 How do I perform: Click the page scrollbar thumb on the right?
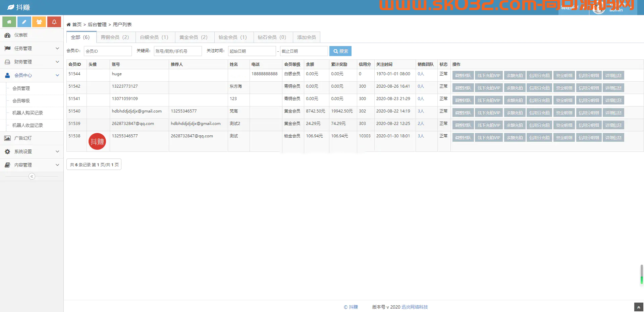[642, 274]
